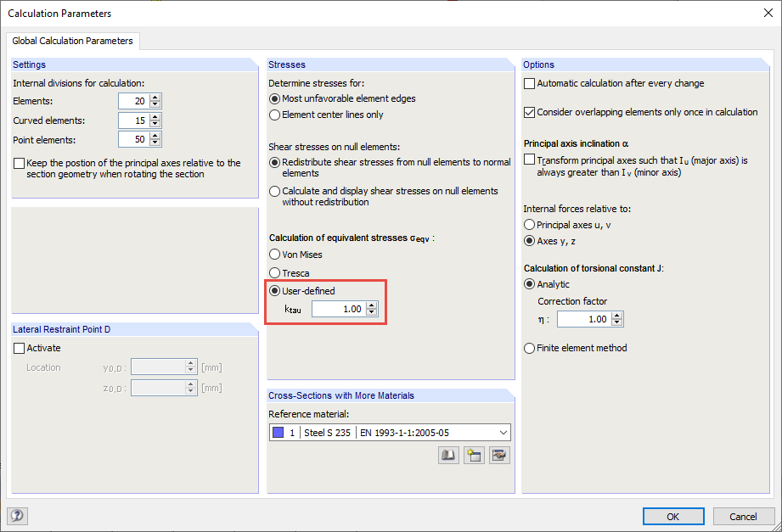
Task: Select Redistribute shear stresses from null elements
Action: (274, 162)
